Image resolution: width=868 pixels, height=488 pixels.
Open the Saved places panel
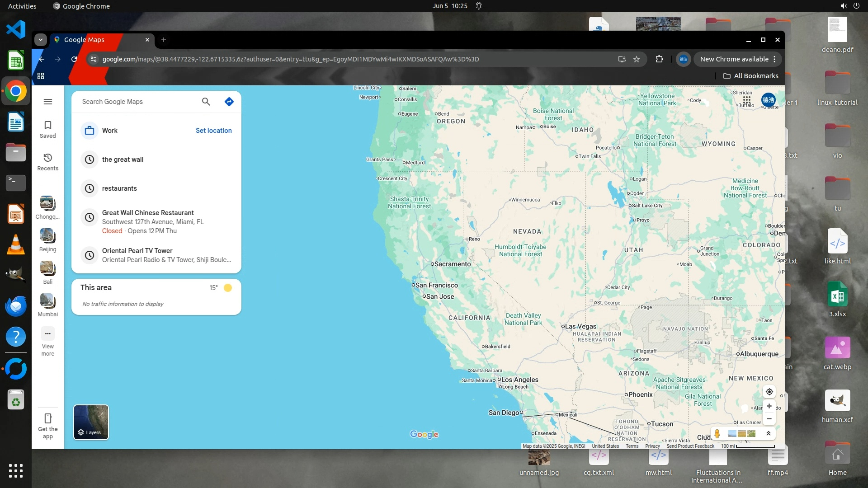(47, 129)
